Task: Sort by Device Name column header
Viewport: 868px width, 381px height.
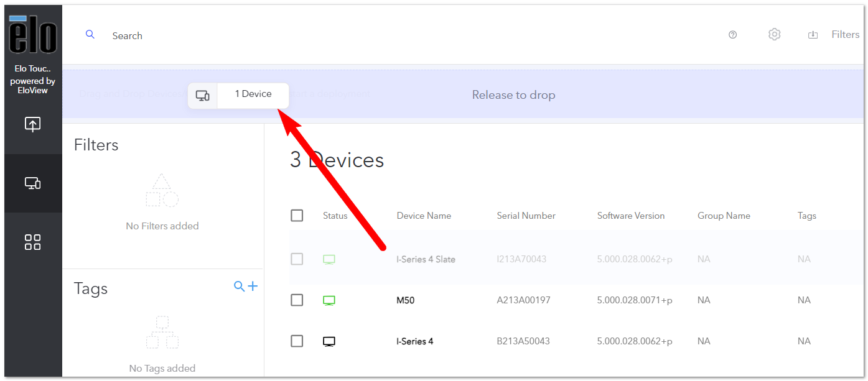Action: 424,216
